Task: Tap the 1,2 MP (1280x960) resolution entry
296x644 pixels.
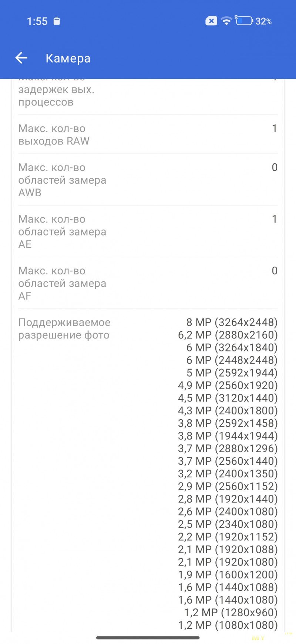Action: pos(231,612)
